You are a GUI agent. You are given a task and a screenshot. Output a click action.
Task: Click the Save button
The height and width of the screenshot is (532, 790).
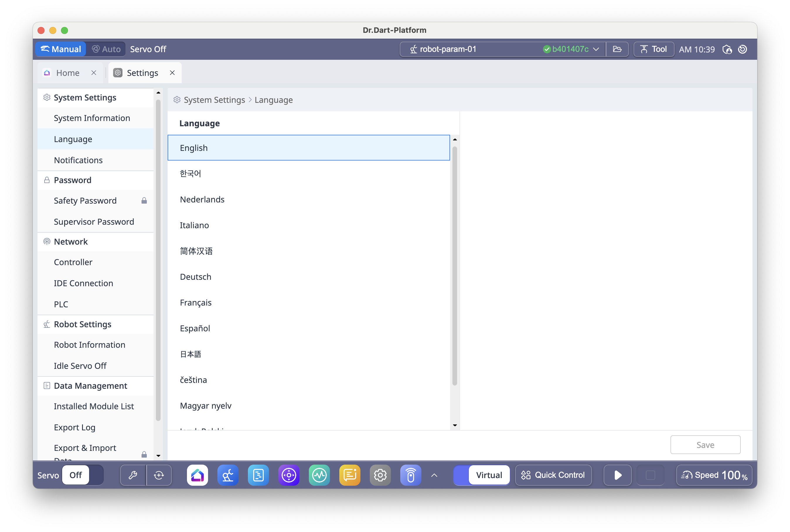tap(705, 444)
